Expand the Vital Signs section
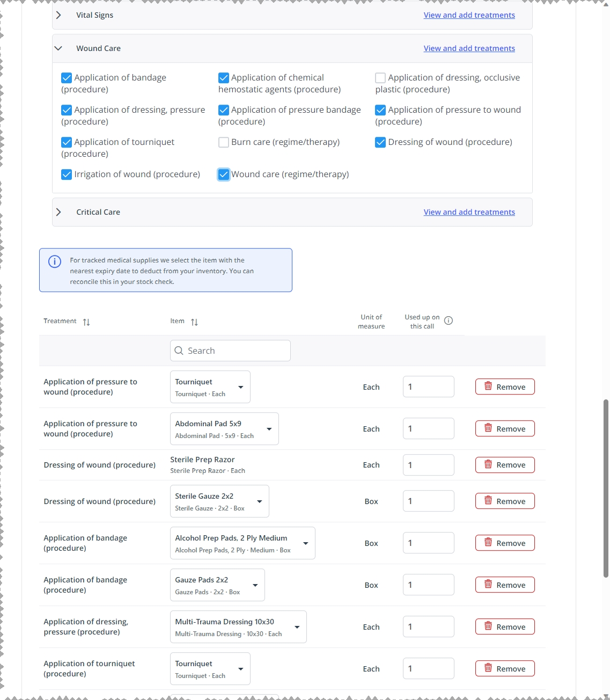This screenshot has height=700, width=610. (x=58, y=15)
